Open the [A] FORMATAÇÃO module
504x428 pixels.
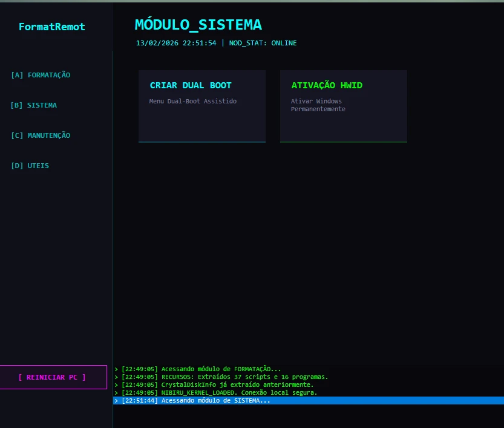tap(41, 75)
